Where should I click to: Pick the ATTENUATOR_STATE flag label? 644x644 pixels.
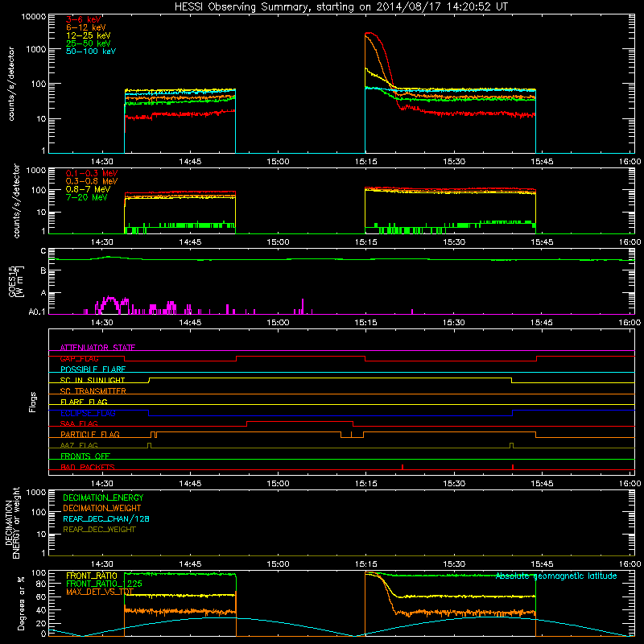click(x=97, y=348)
